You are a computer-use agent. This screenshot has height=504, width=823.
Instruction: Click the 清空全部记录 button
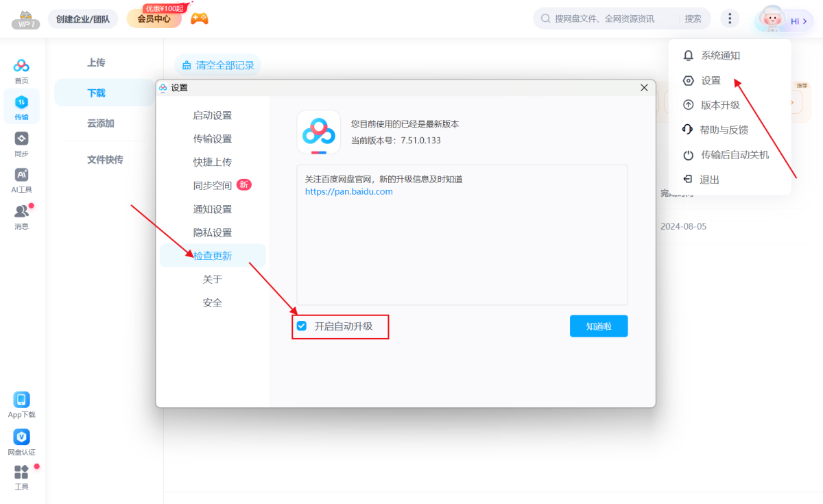(x=217, y=66)
